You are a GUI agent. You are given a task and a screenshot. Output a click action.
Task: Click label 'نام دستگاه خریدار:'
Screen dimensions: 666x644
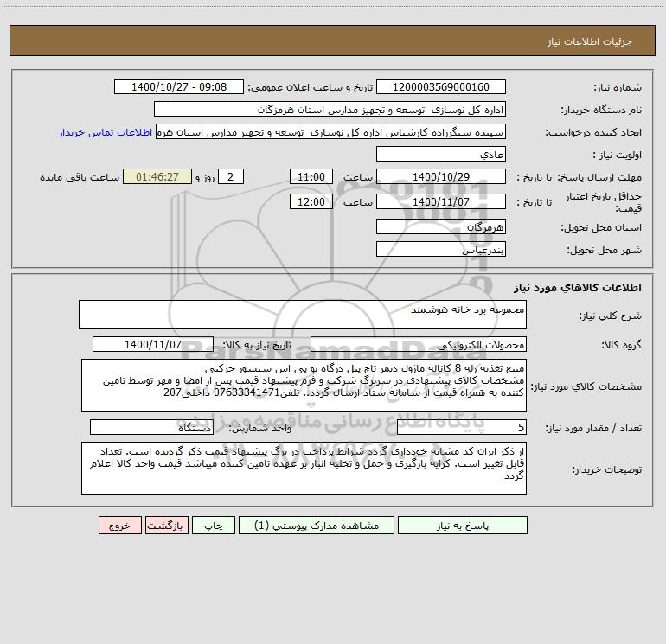[x=601, y=111]
